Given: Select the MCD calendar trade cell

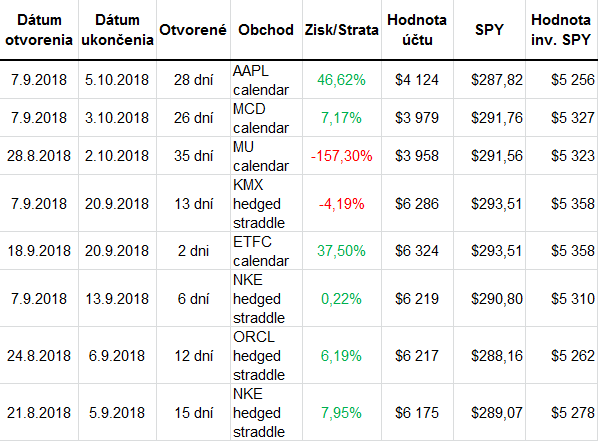Looking at the screenshot, I should tap(266, 118).
